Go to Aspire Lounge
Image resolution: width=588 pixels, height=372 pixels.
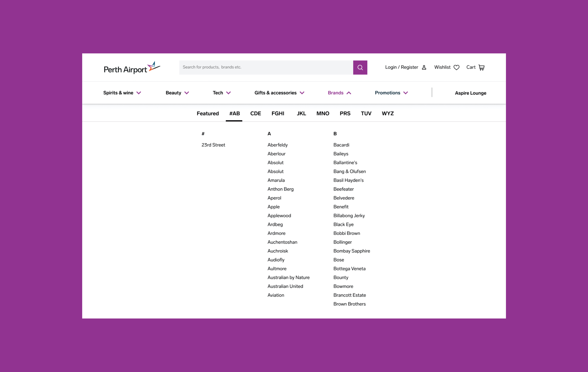(x=470, y=93)
